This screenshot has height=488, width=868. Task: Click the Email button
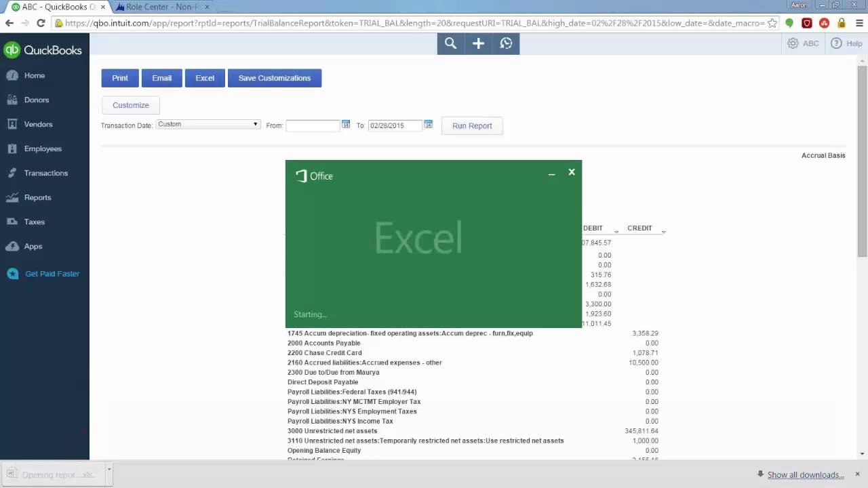[162, 78]
